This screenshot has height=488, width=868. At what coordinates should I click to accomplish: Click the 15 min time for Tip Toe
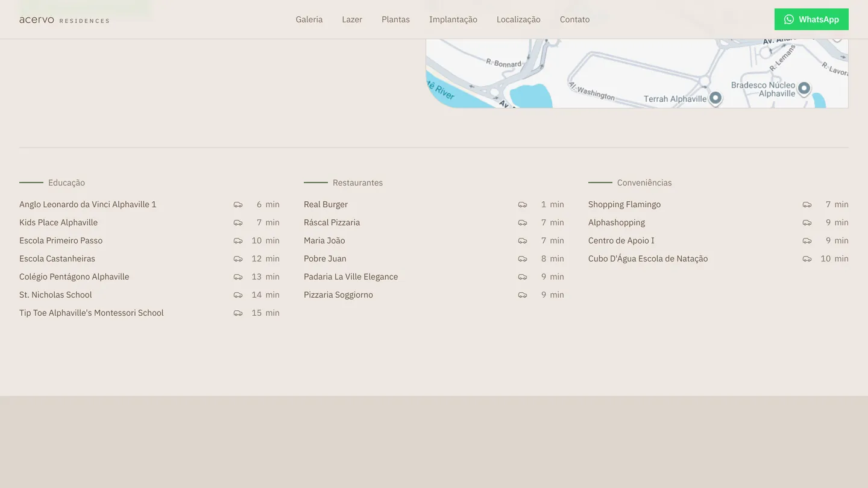[265, 313]
